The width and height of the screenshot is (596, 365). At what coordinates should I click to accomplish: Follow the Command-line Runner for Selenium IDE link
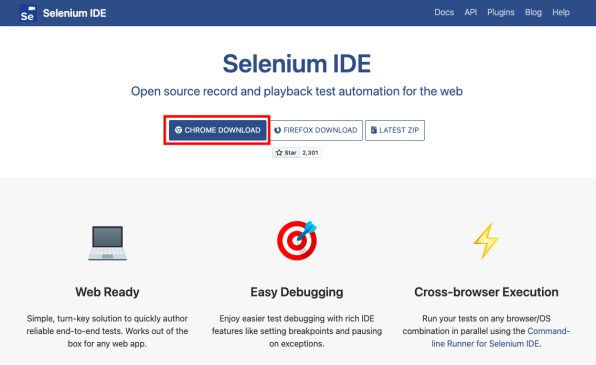[x=501, y=337]
